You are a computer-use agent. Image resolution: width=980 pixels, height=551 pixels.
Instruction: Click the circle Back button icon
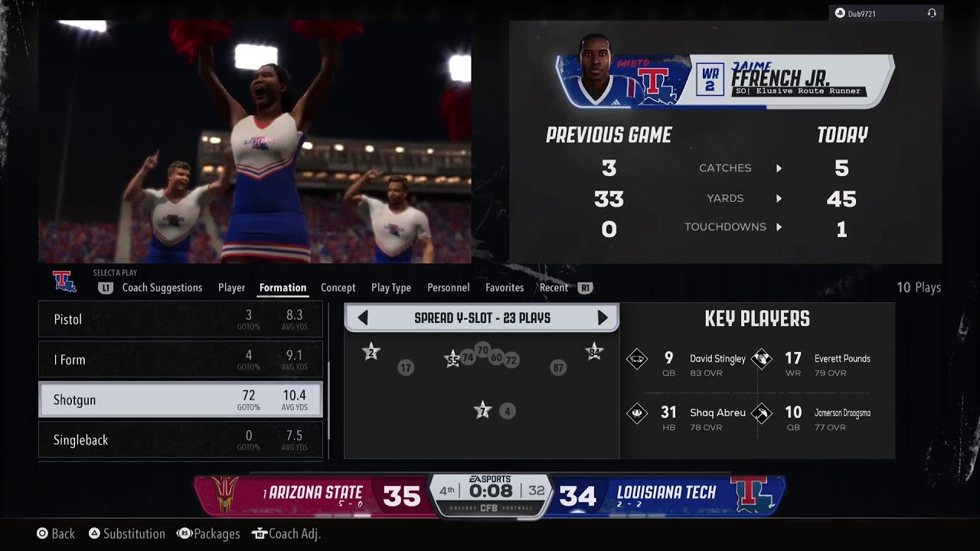click(43, 533)
